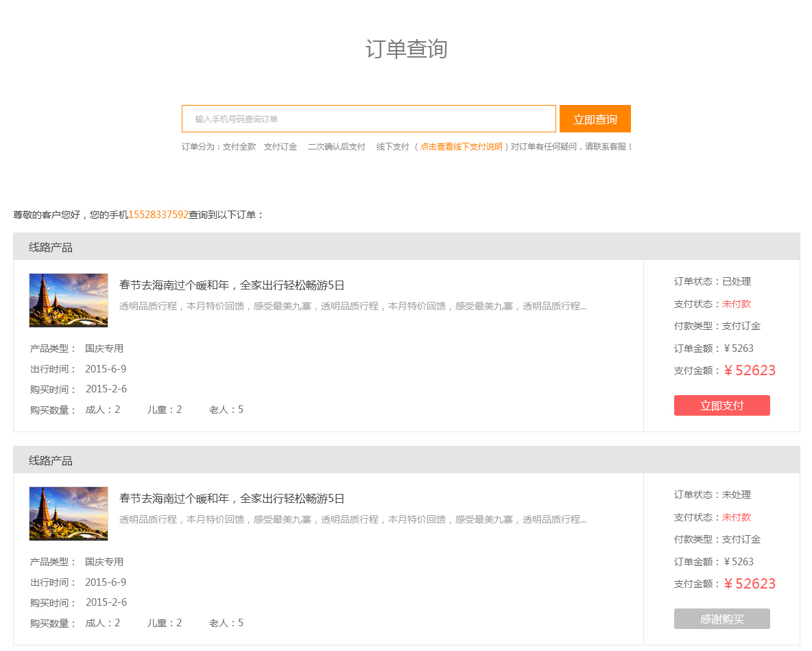812x651 pixels.
Task: Click the 立即支付 payment button
Action: [721, 405]
